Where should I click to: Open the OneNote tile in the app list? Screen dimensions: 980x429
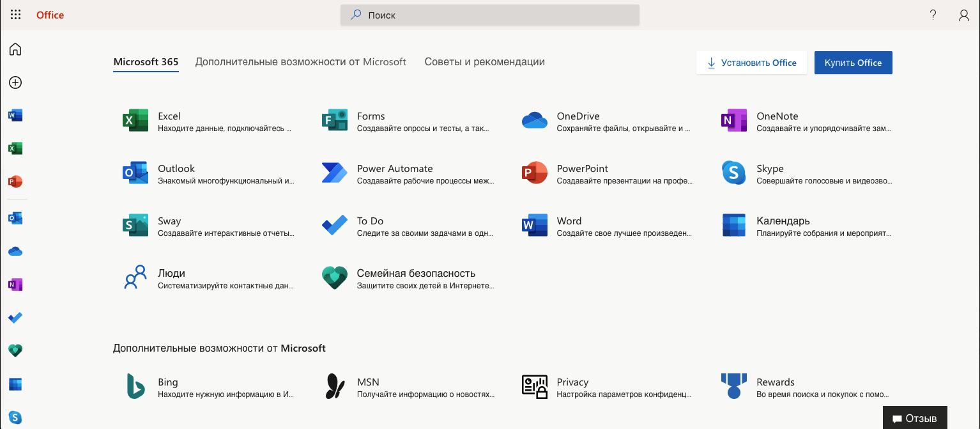click(806, 121)
